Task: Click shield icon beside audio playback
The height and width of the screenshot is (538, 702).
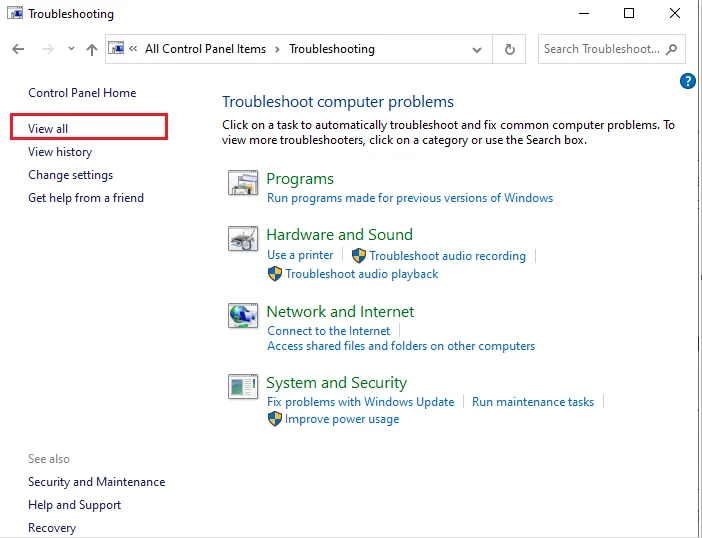Action: point(275,273)
